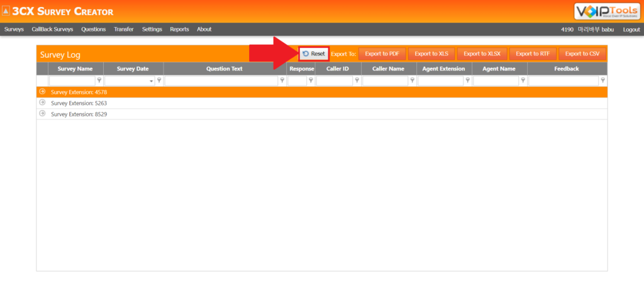Sort by Agent Extension column header
Screen dimensions: 644x281
(x=445, y=69)
